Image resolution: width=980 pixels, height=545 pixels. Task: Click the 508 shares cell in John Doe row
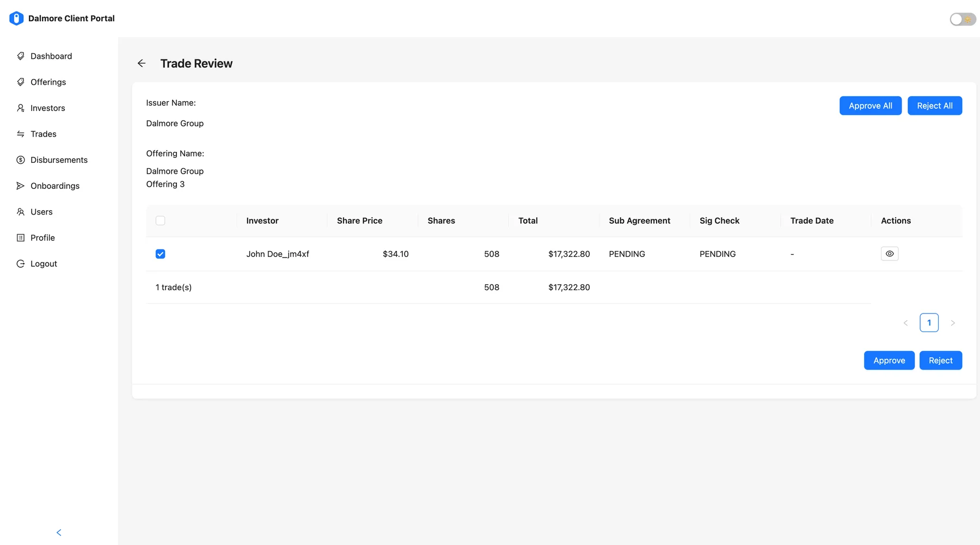click(492, 254)
